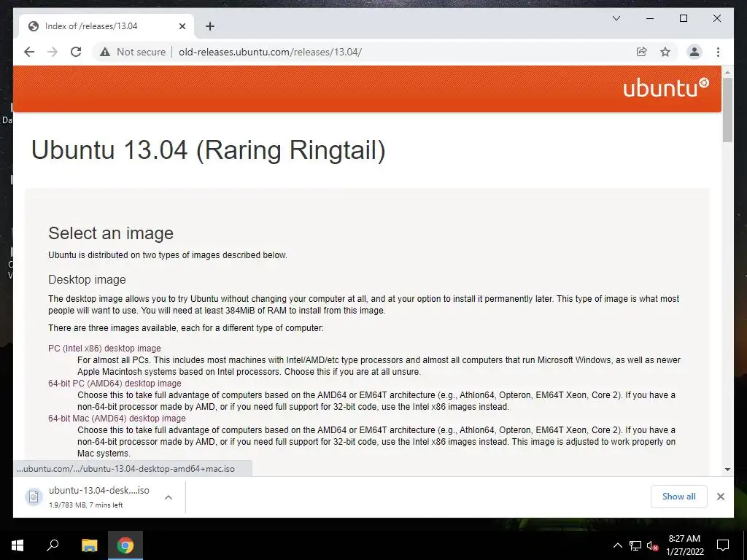Share this page via share icon
Screen dimensions: 747x560
(x=642, y=52)
